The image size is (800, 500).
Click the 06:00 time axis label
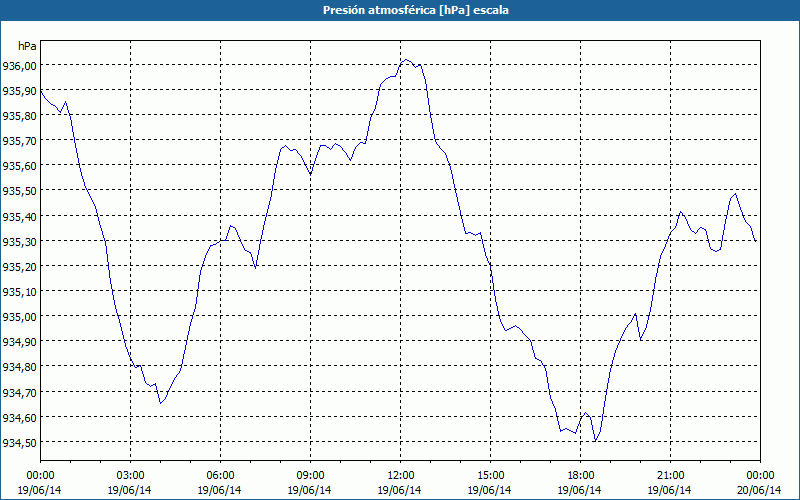coord(220,476)
